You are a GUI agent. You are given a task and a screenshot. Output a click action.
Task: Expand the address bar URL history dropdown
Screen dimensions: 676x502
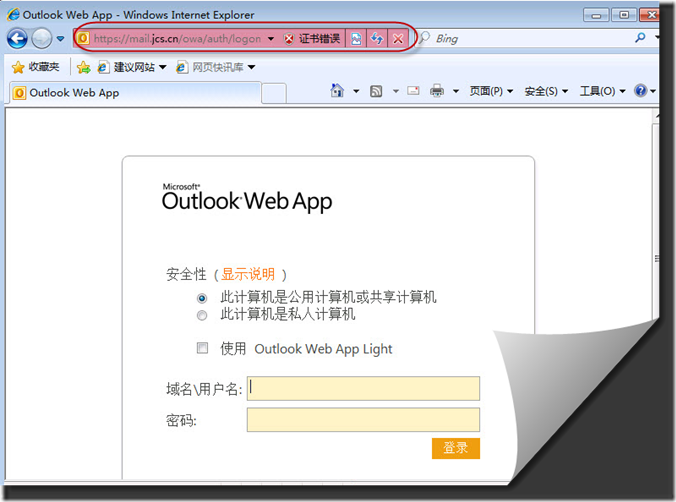[271, 39]
